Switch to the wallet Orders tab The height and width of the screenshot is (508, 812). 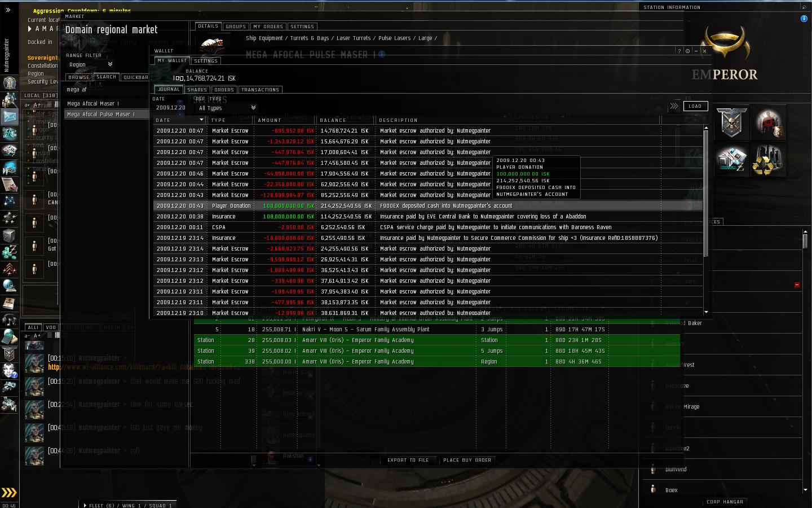224,90
